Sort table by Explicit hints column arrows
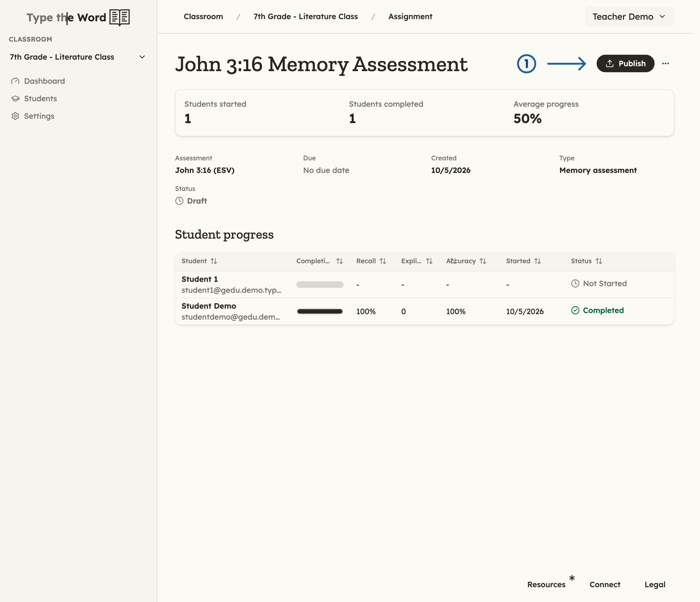This screenshot has height=602, width=700. pyautogui.click(x=429, y=261)
